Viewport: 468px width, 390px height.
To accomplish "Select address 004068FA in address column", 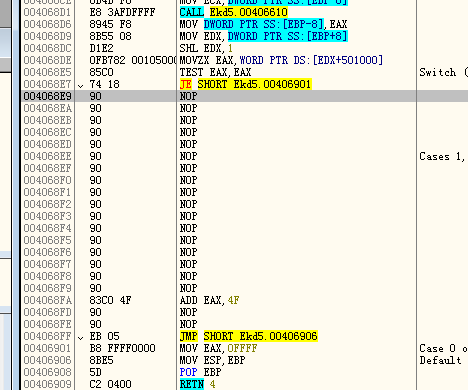I will point(47,300).
